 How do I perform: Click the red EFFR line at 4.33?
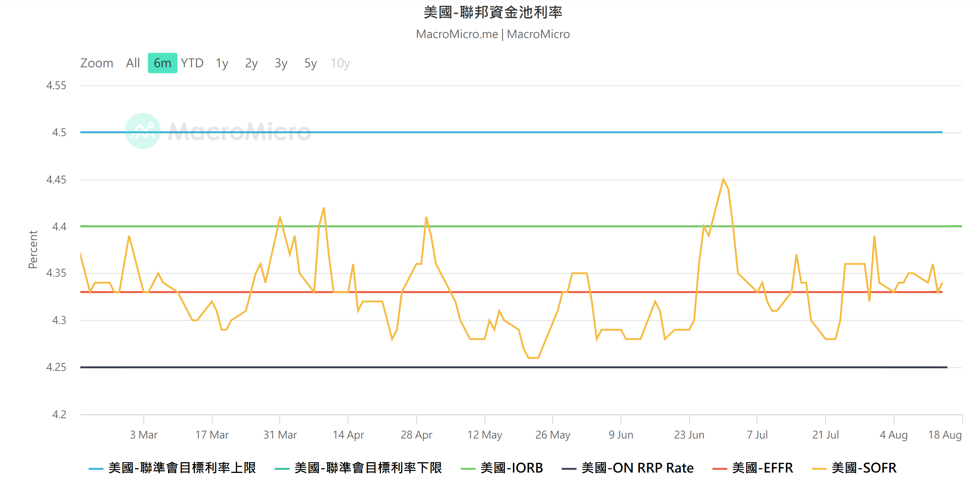tap(511, 292)
